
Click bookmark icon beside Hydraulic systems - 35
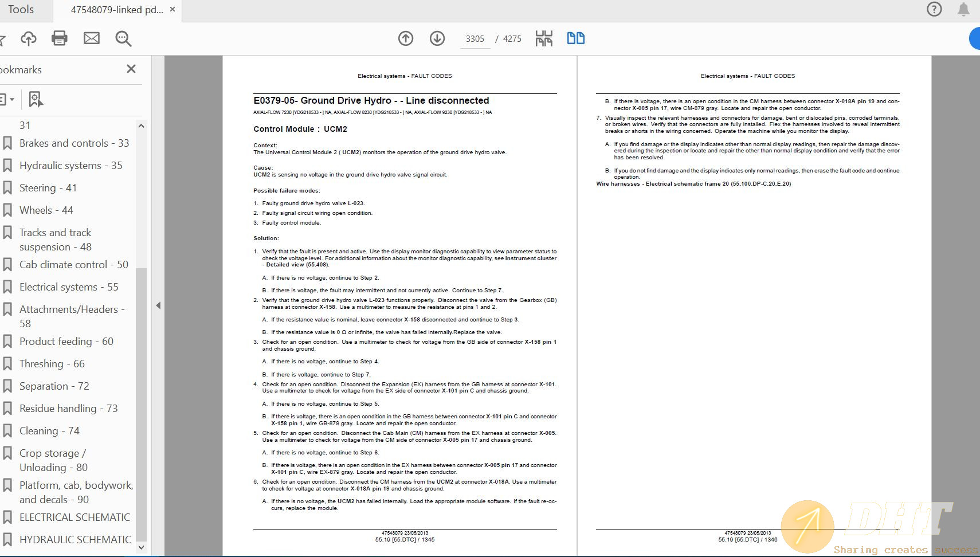click(x=7, y=166)
